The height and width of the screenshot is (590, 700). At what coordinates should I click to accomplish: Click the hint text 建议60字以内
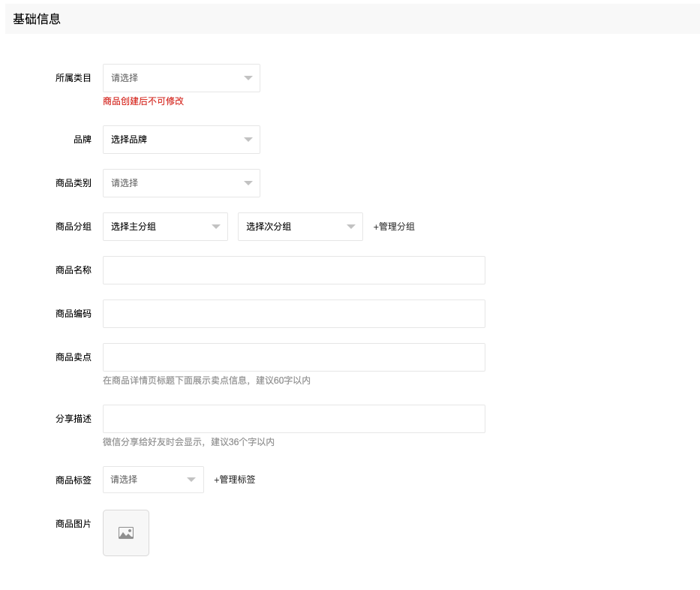click(283, 381)
